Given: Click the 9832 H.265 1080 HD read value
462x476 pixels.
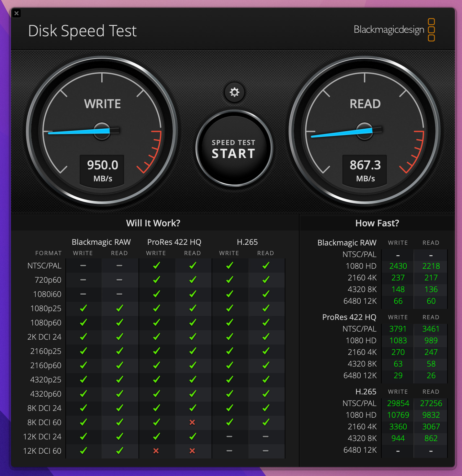Looking at the screenshot, I should pyautogui.click(x=431, y=415).
